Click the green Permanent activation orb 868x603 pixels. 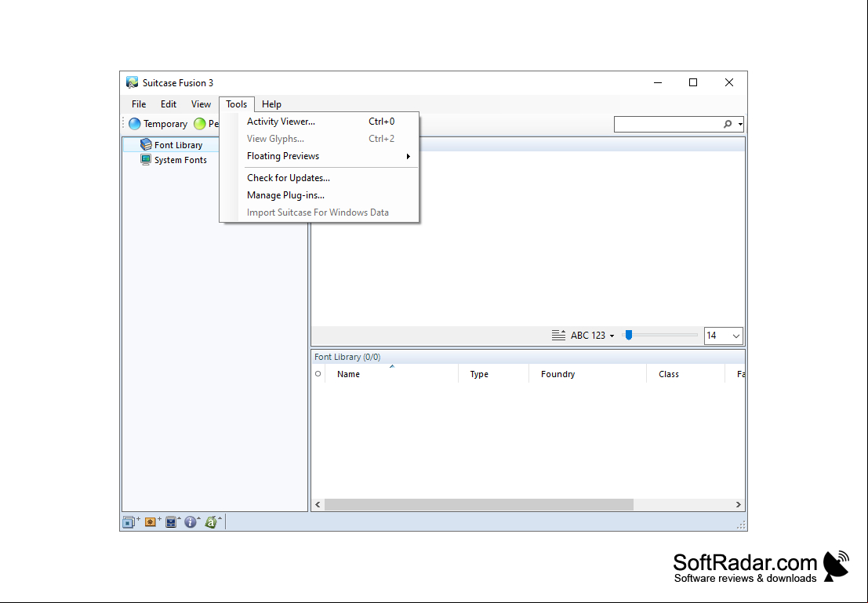[x=200, y=123]
